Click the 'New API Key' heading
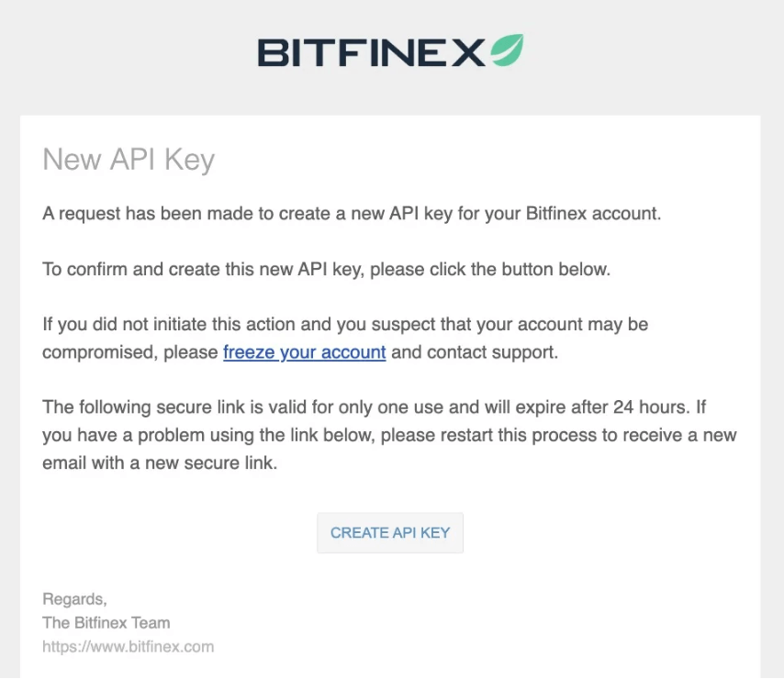This screenshot has height=679, width=784. [x=129, y=160]
